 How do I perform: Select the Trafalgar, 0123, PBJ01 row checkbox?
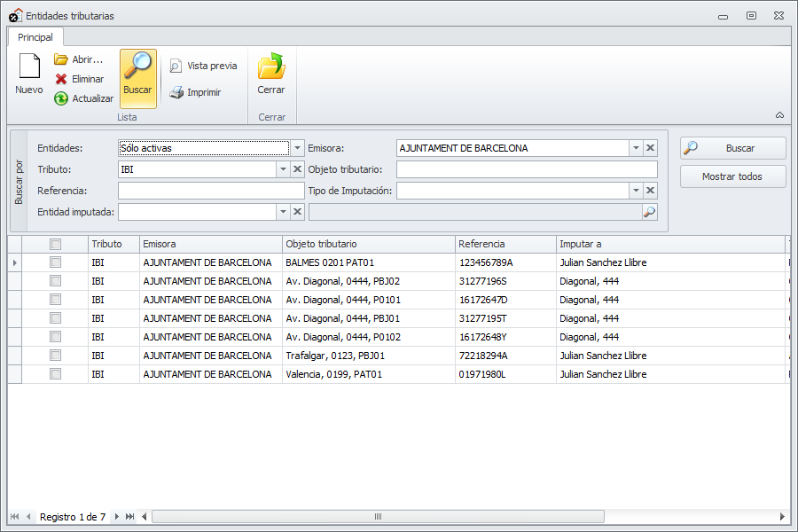click(x=55, y=356)
